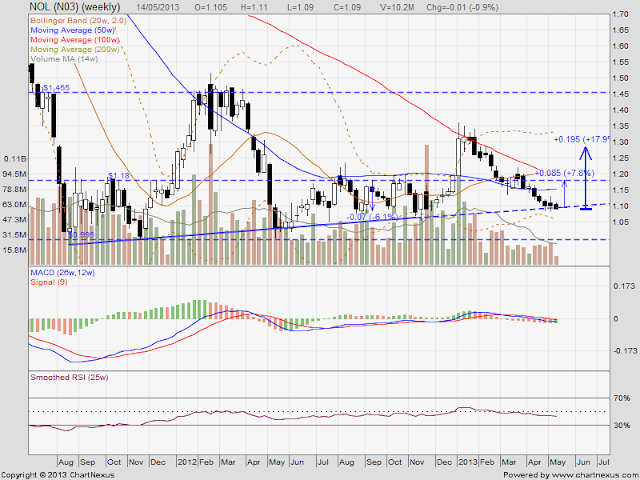Click the L=1.09 low value
Viewport: 640px width, 480px height.
click(300, 7)
